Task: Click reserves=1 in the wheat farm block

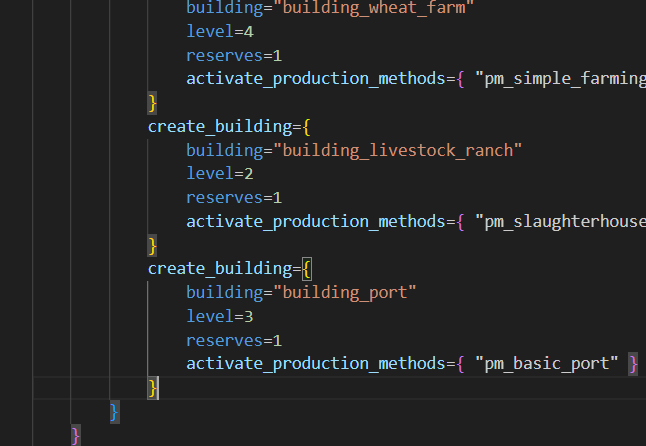Action: click(234, 55)
